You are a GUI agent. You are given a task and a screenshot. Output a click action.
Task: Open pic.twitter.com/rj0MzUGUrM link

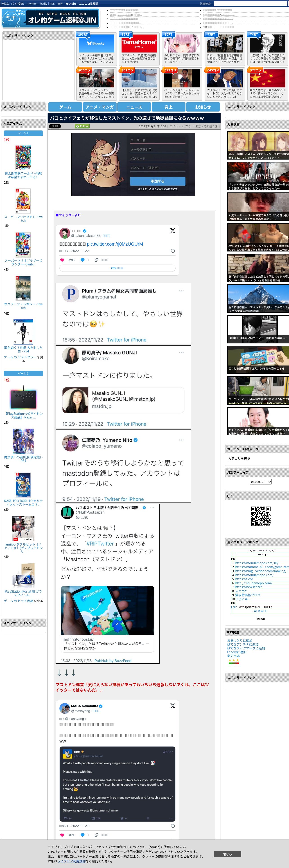(115, 244)
